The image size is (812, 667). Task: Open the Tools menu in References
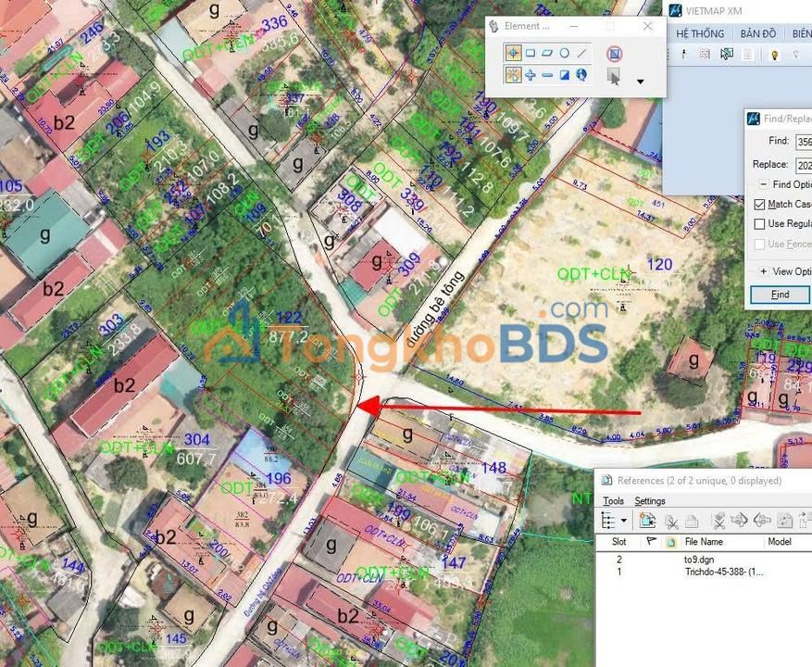tap(614, 500)
